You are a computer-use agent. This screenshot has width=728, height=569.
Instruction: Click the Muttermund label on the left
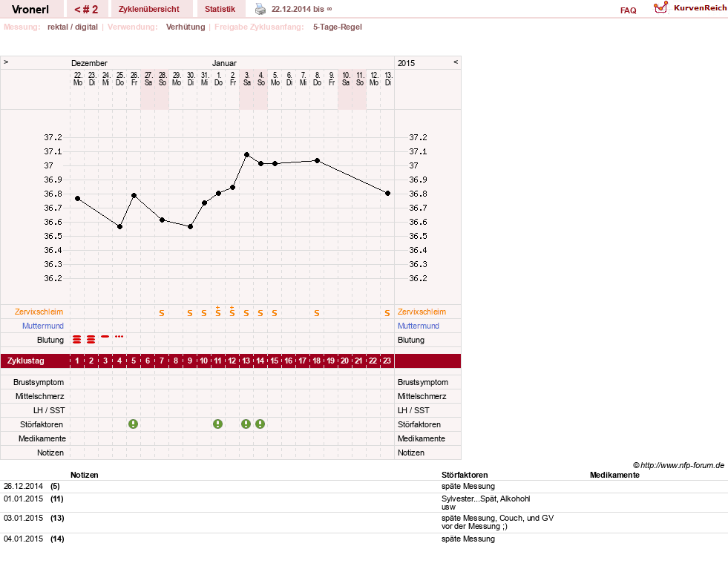43,326
